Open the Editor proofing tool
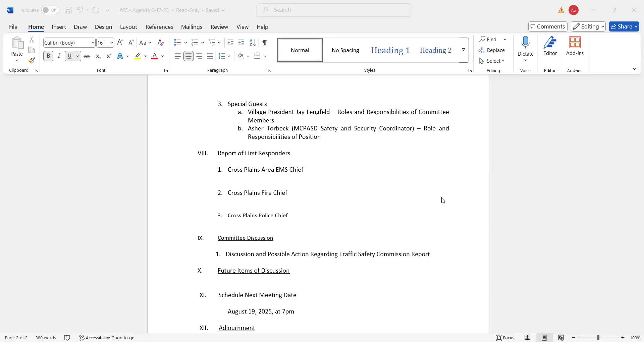644x342 pixels. [550, 46]
